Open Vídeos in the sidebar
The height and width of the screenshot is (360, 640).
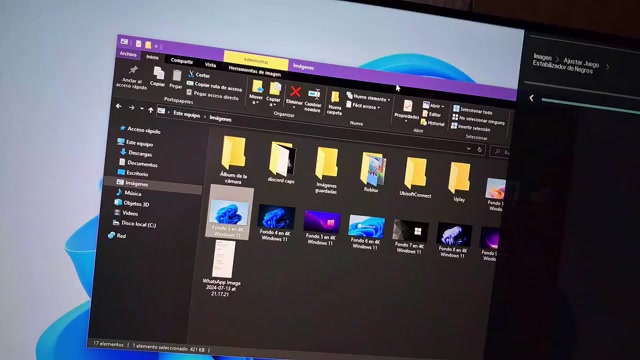126,213
